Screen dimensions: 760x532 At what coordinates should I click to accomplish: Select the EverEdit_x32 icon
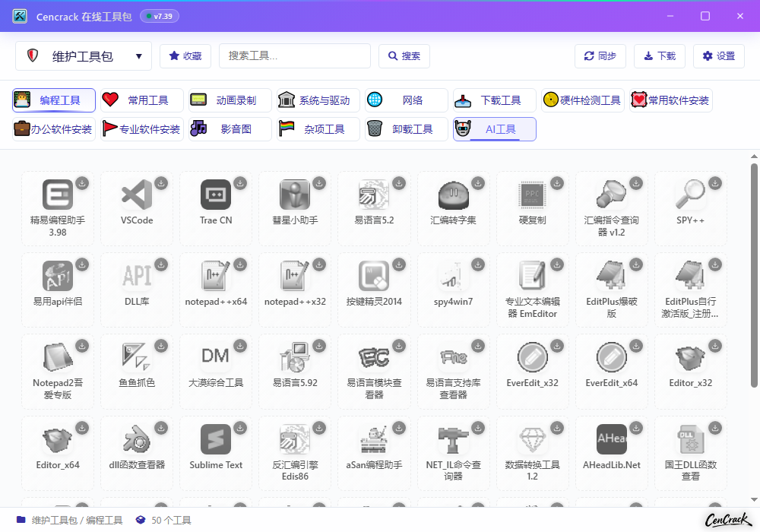pyautogui.click(x=532, y=357)
